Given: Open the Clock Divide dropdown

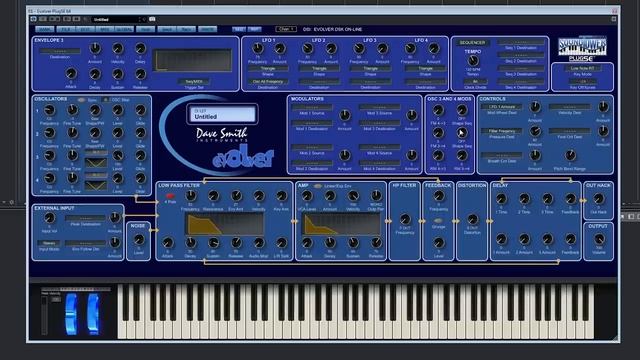Looking at the screenshot, I should 475,82.
